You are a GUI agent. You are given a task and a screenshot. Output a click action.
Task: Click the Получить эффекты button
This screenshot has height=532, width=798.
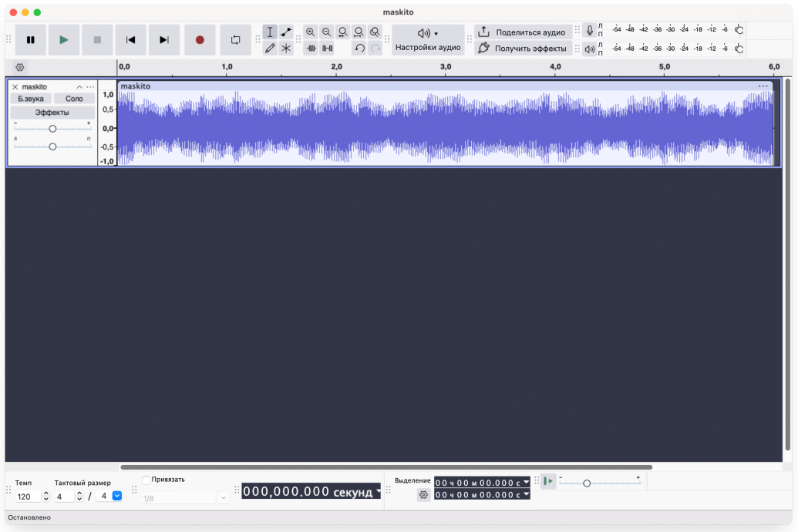[524, 48]
